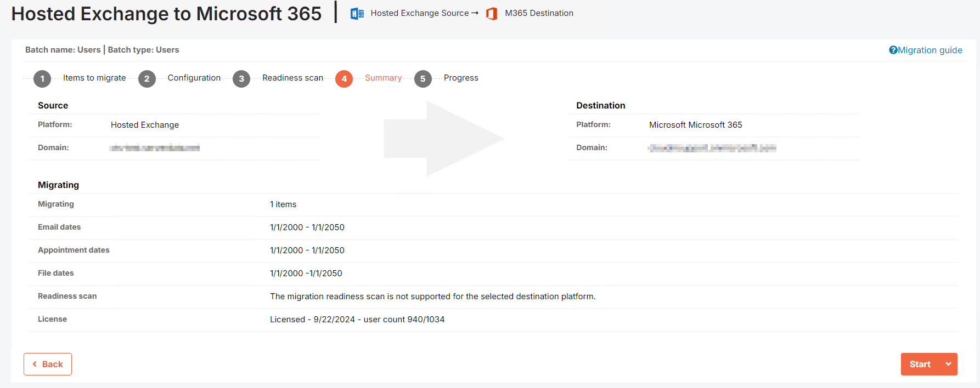The width and height of the screenshot is (980, 388).
Task: Select step 5 circle for Progress
Action: pos(423,78)
